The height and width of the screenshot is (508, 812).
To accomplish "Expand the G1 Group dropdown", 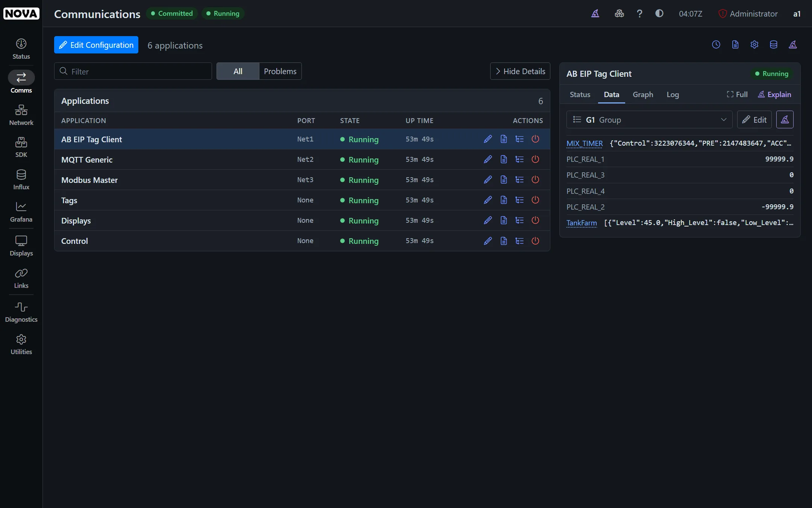I will [649, 120].
